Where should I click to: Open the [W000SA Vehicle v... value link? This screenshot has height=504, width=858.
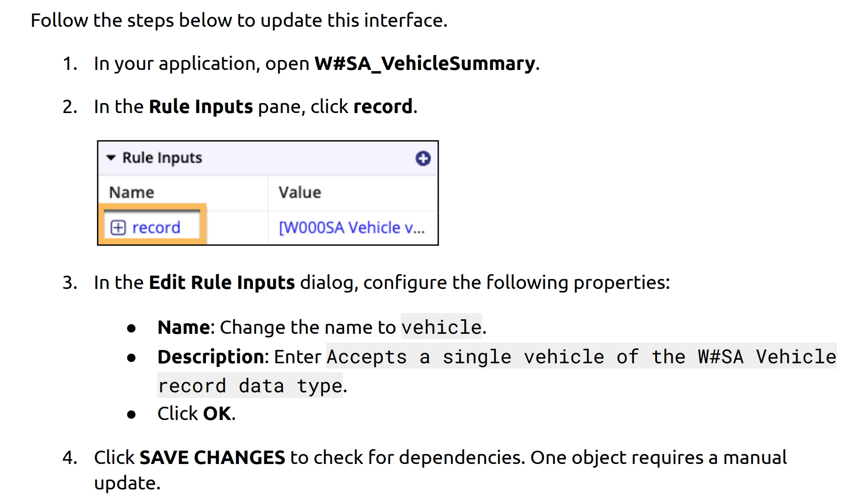(352, 227)
